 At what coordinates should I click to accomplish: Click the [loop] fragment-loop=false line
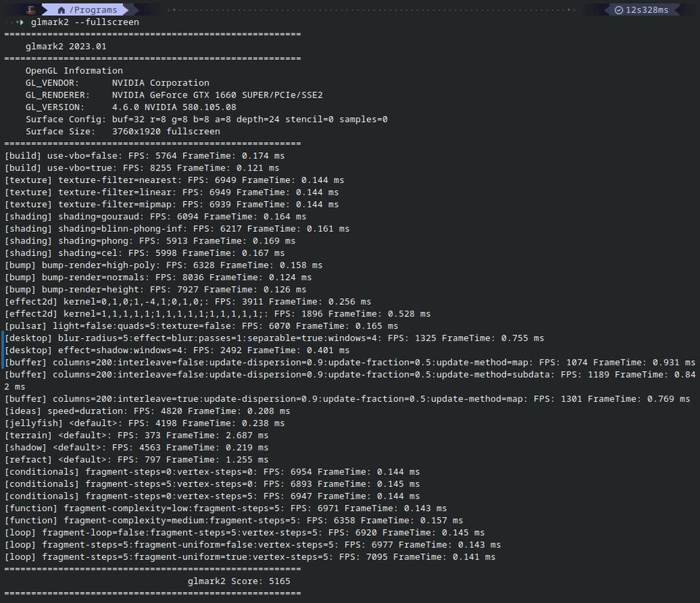pos(245,532)
